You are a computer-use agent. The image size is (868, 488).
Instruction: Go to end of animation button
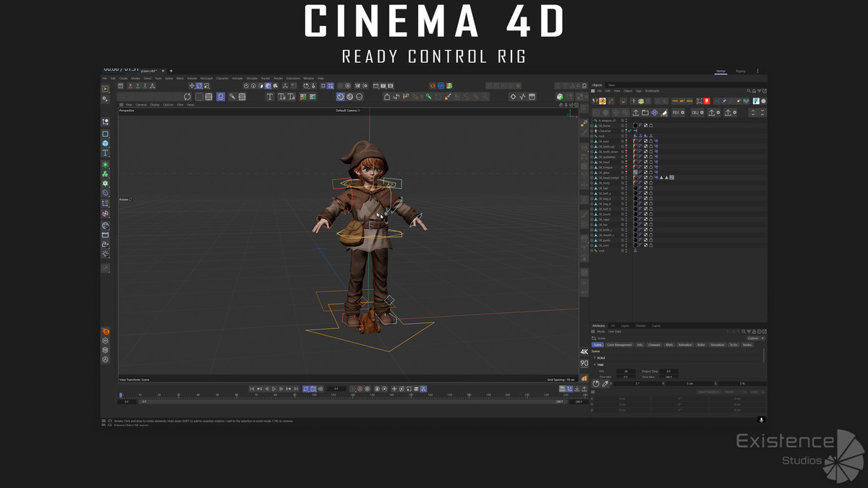296,389
